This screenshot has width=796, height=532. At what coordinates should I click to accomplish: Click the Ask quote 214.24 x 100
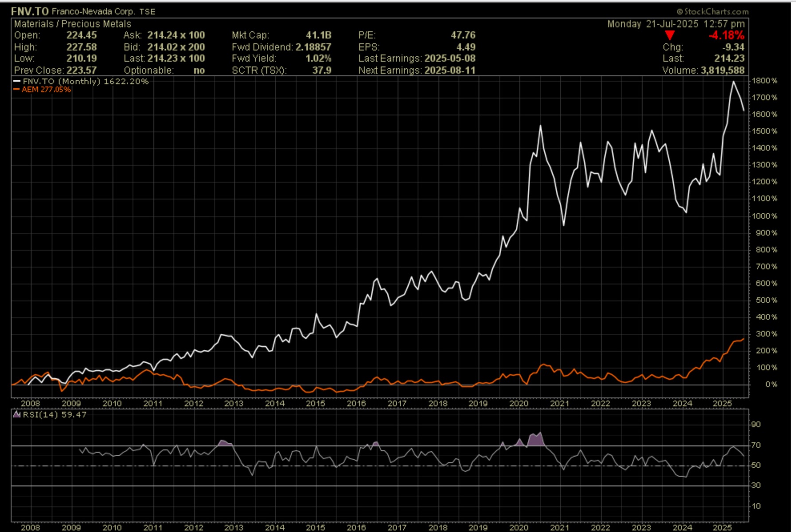pos(176,35)
